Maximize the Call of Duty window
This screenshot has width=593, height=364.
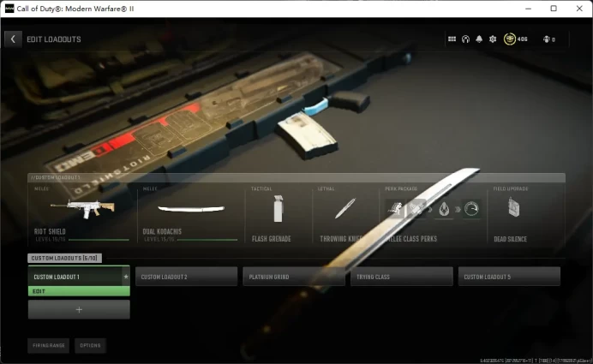(x=554, y=9)
